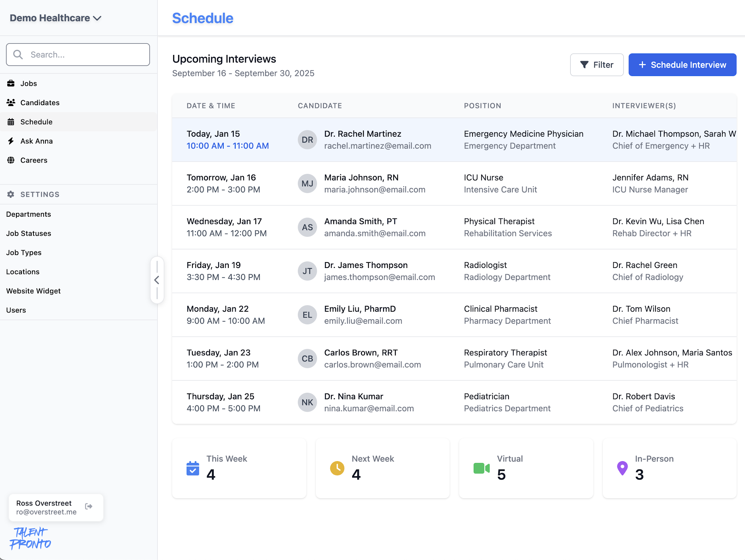Go to Departments settings
This screenshot has width=745, height=560.
click(x=28, y=214)
